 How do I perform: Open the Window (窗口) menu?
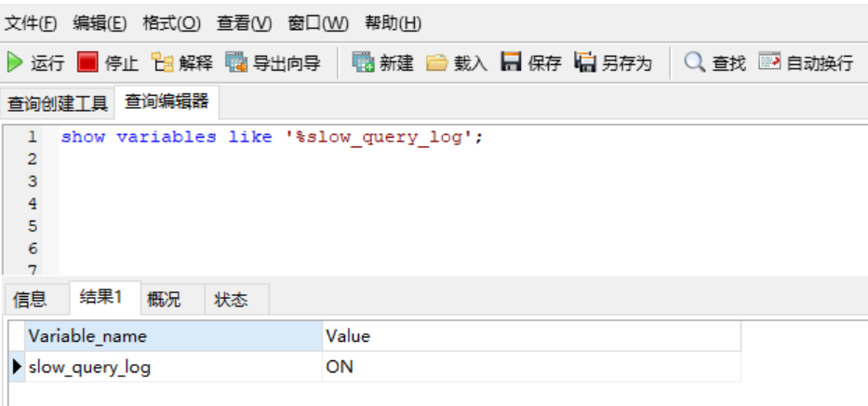point(318,22)
